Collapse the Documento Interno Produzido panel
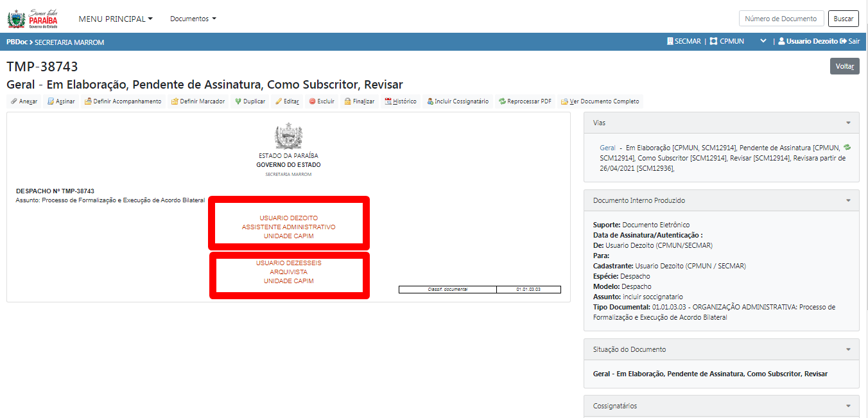 (x=848, y=200)
